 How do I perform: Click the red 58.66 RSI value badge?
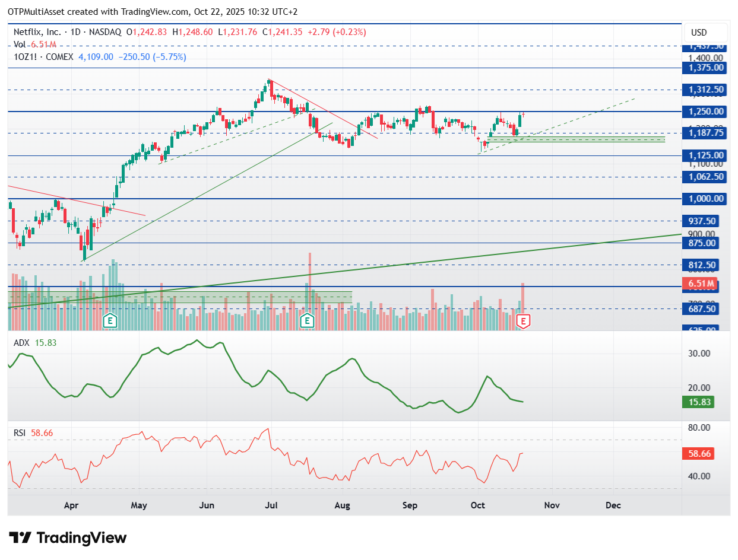point(698,454)
